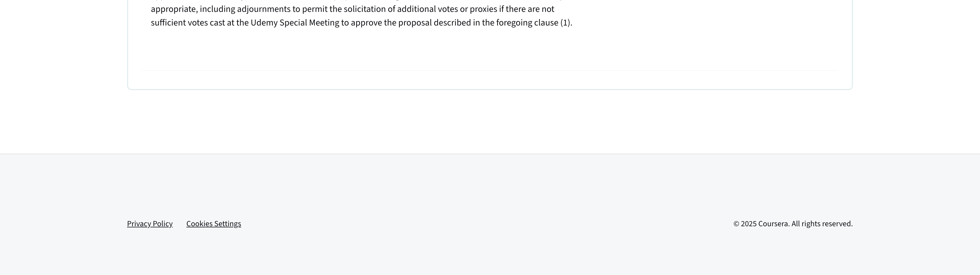Click "All rights reserved." footer text
This screenshot has width=980, height=275.
click(822, 224)
